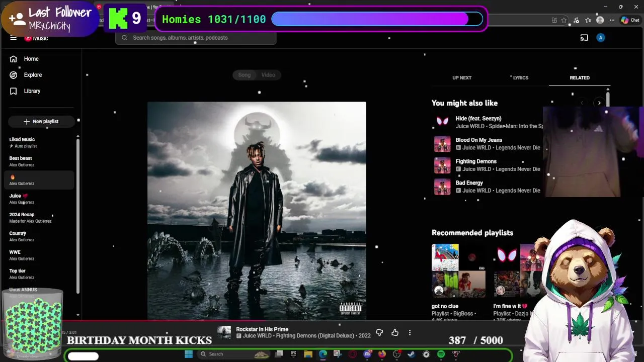Image resolution: width=644 pixels, height=362 pixels.
Task: Click the sidebar playlist list scrollbar
Action: pyautogui.click(x=77, y=216)
